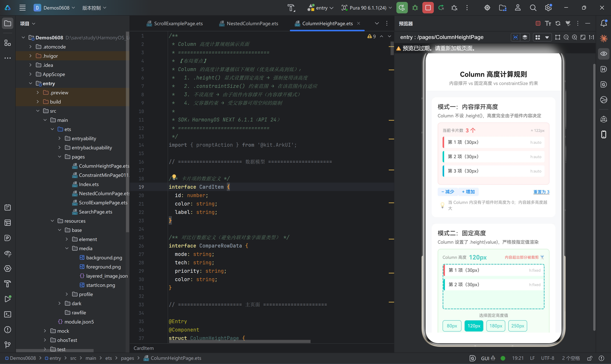
Task: Click the 9 warnings indicator in editor
Action: pyautogui.click(x=372, y=36)
